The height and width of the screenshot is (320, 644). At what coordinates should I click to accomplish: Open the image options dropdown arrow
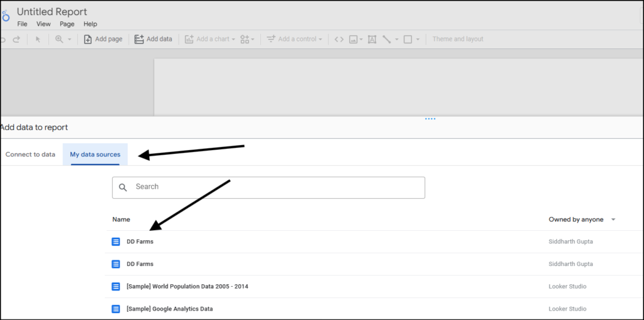click(361, 40)
